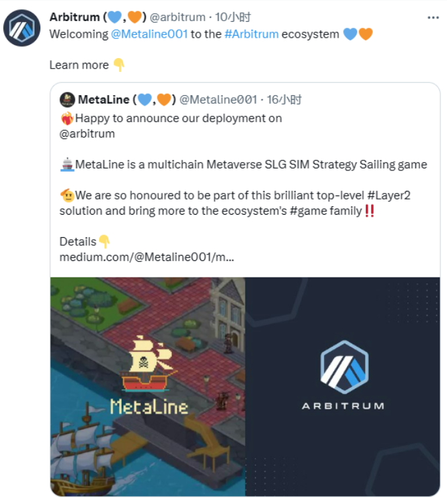Click the @Metaline001 handle in quoted tweet
The height and width of the screenshot is (504, 447).
(218, 100)
